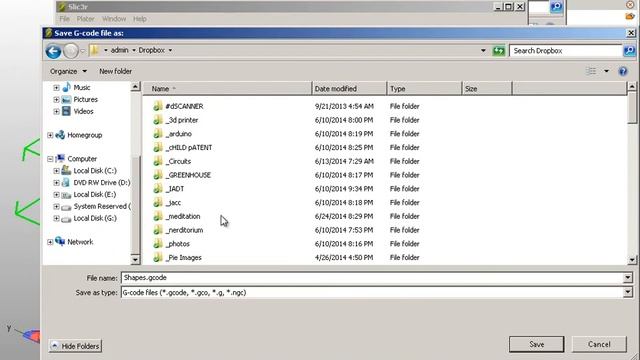Viewport: 640px width, 360px height.
Task: Click the search magnifier in the Dropbox search box
Action: tap(629, 51)
